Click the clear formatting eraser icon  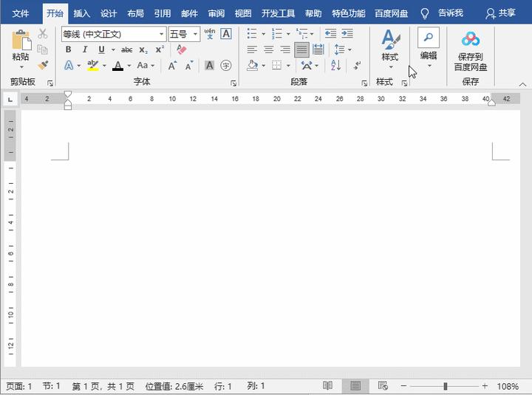(x=182, y=49)
